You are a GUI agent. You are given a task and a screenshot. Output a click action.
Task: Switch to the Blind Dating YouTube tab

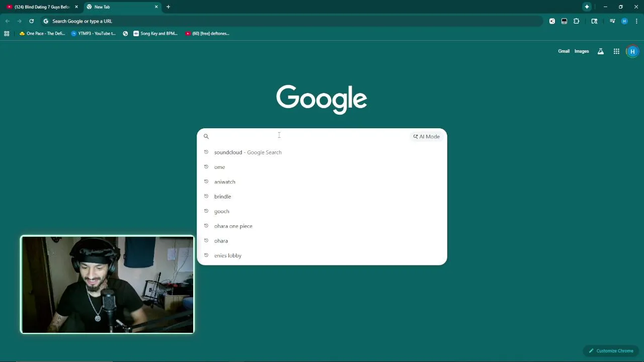[43, 7]
